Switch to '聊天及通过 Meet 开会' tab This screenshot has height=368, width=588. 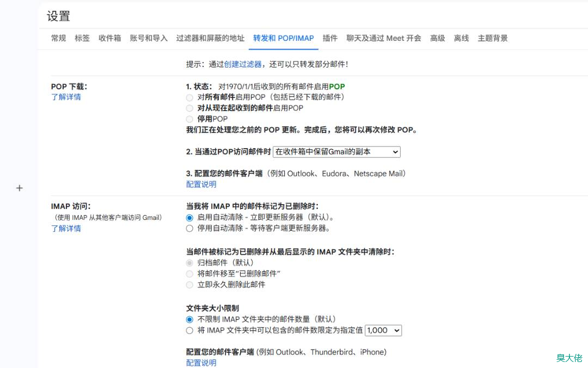pyautogui.click(x=384, y=38)
